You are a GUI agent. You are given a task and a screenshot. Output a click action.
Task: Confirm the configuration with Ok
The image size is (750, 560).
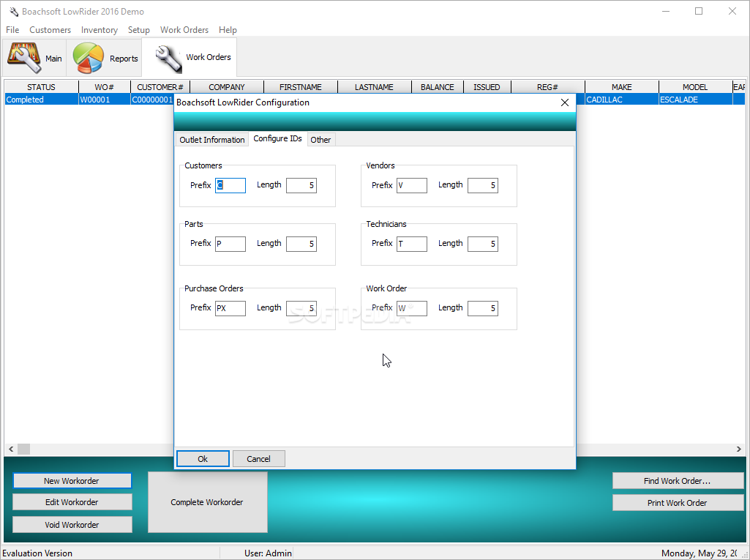coord(203,458)
